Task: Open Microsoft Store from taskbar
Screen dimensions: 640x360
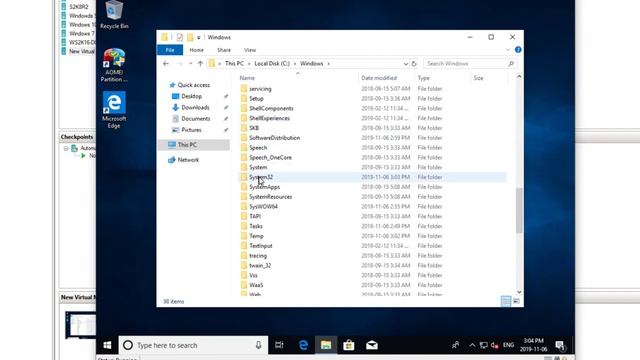Action: click(349, 345)
